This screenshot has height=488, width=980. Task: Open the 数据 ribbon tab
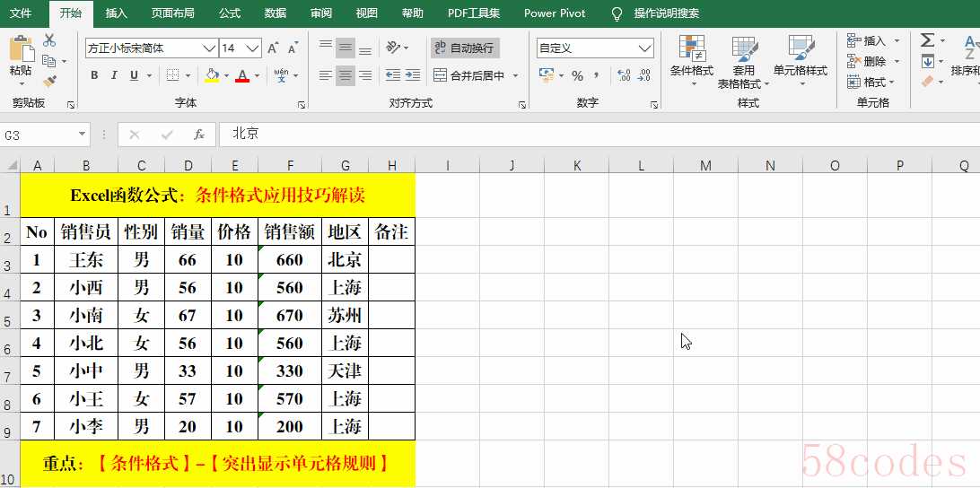point(276,13)
